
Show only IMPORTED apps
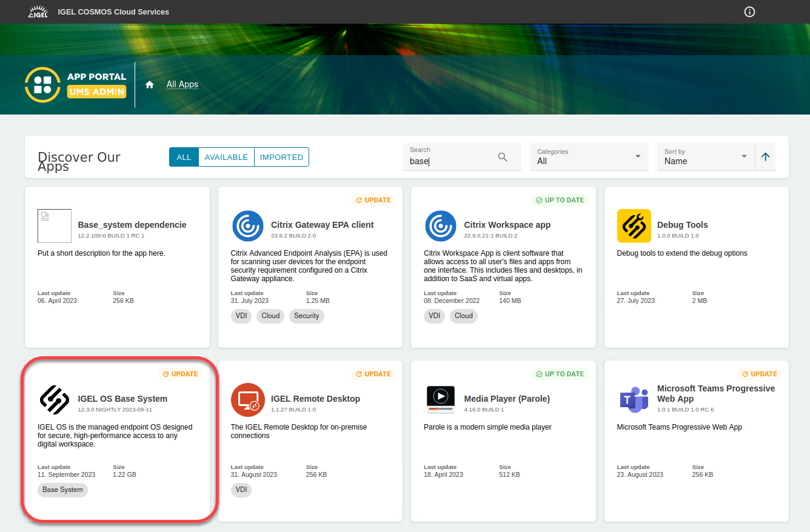pyautogui.click(x=281, y=157)
